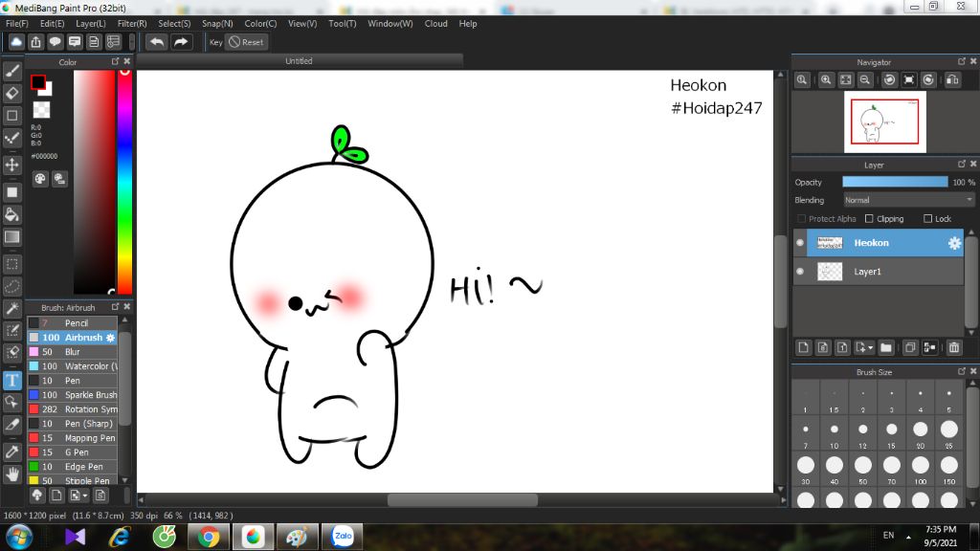Click the Reset snap button
980x551 pixels.
(x=246, y=42)
